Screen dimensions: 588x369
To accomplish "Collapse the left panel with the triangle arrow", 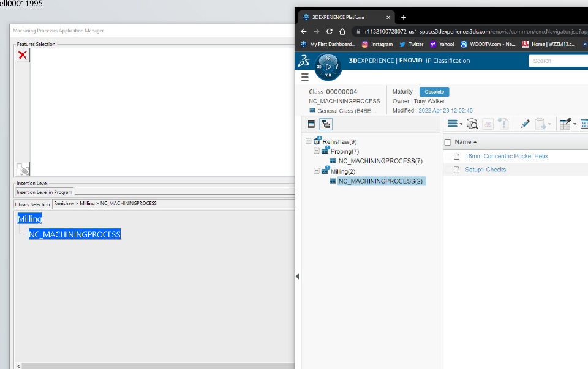I will (x=298, y=277).
